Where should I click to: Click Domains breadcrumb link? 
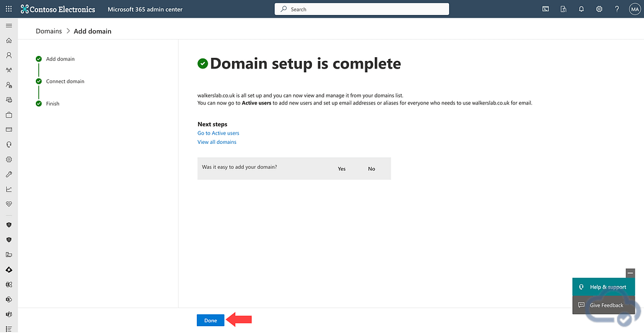tap(48, 31)
